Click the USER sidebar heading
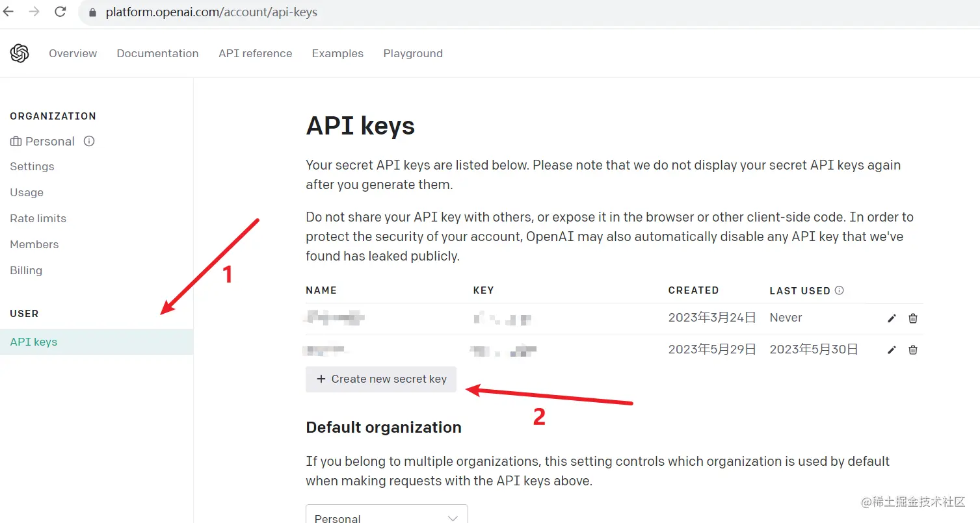 point(24,314)
